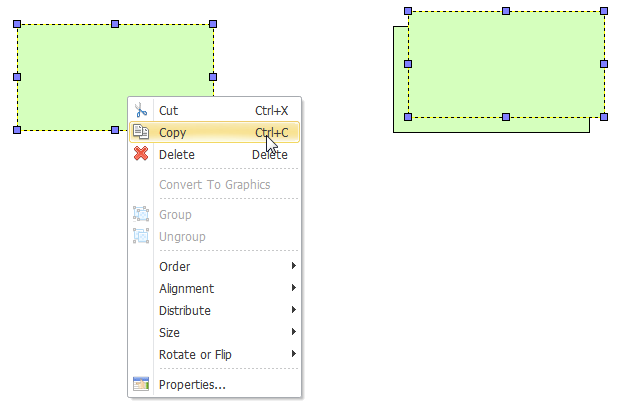The height and width of the screenshot is (416, 619).
Task: Click the Ungroup icon in the menu
Action: pos(141,236)
